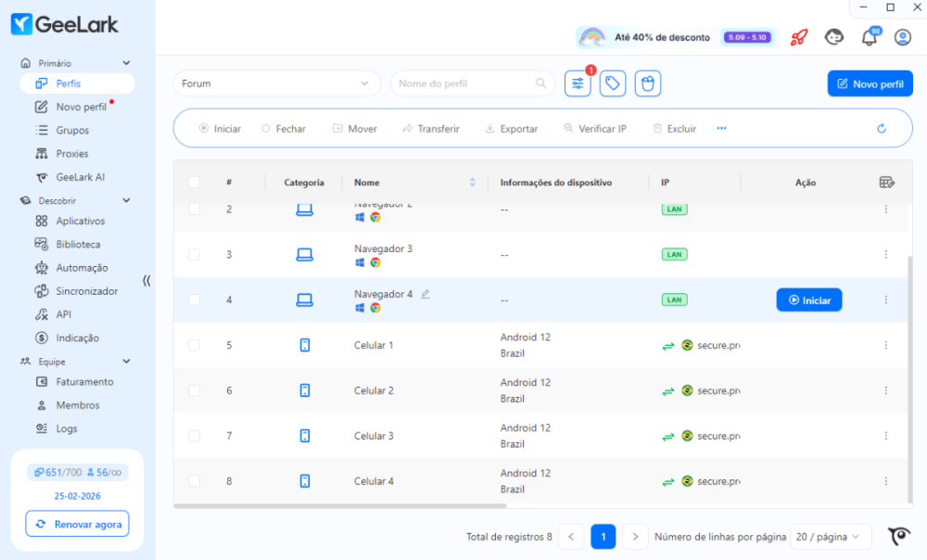The width and height of the screenshot is (927, 560).
Task: Check the box for row 8 Celular 4
Action: pos(194,481)
